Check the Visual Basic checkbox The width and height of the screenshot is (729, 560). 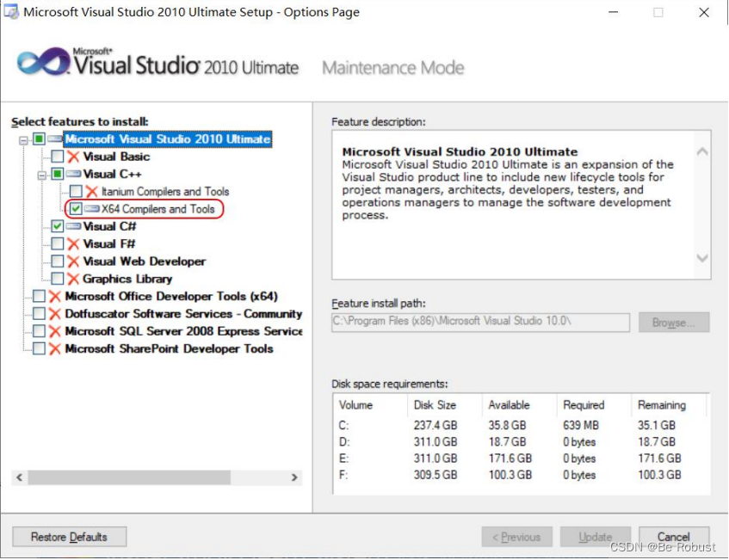tap(57, 157)
